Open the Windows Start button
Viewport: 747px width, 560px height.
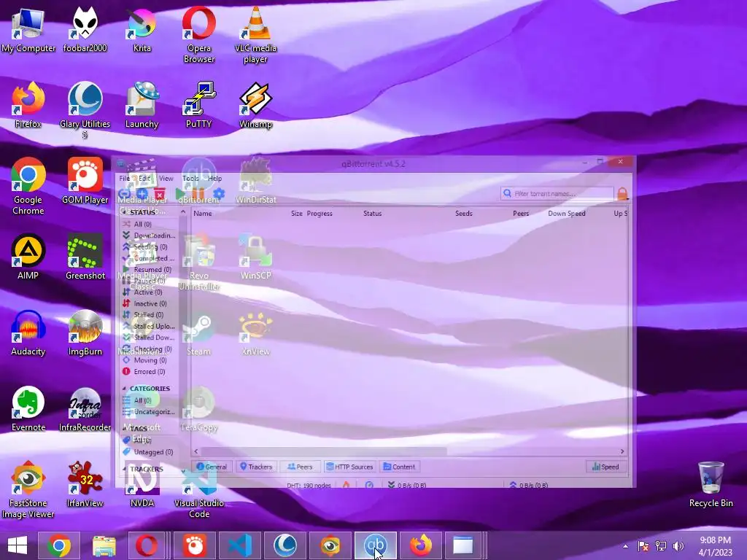click(x=18, y=545)
